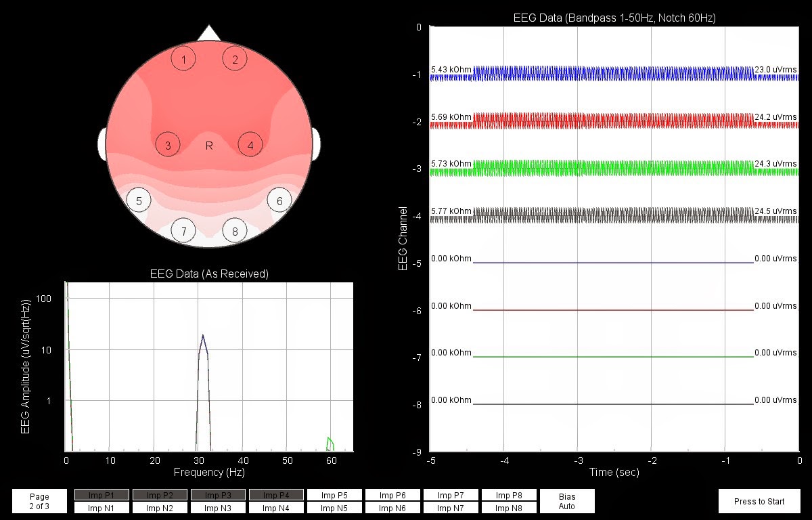Select electrode 3 on the head map

pyautogui.click(x=167, y=144)
